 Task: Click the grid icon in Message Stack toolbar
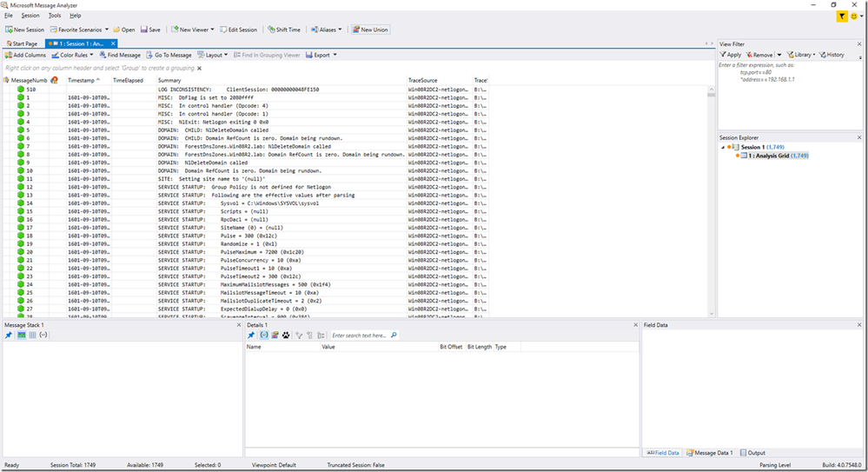point(32,336)
